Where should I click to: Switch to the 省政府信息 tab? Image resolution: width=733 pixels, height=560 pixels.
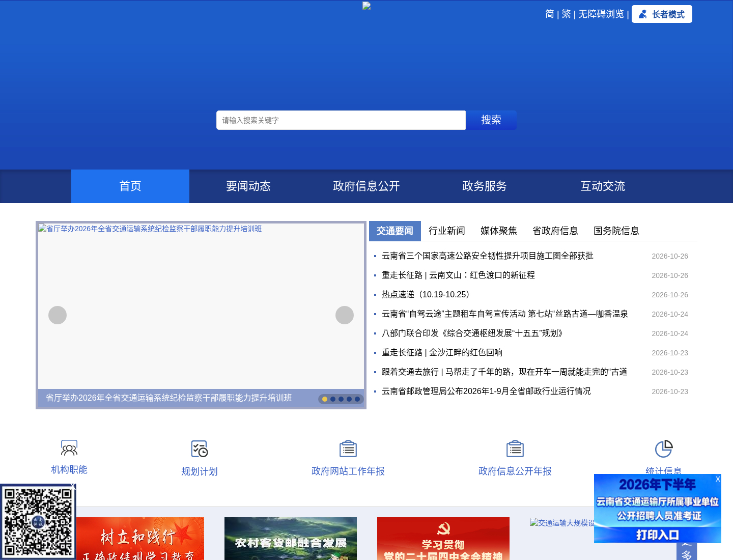(555, 231)
